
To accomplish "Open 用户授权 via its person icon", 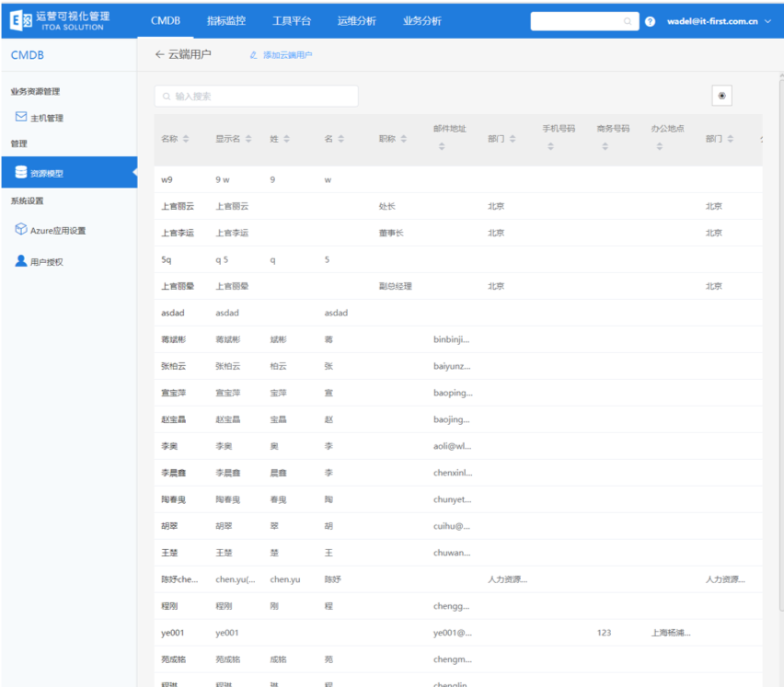I will (21, 261).
